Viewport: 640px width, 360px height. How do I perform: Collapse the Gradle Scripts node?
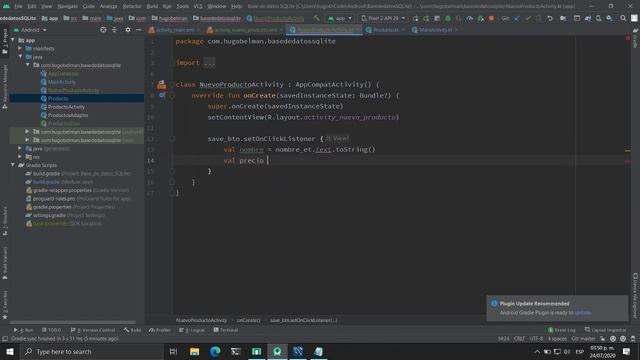point(13,165)
